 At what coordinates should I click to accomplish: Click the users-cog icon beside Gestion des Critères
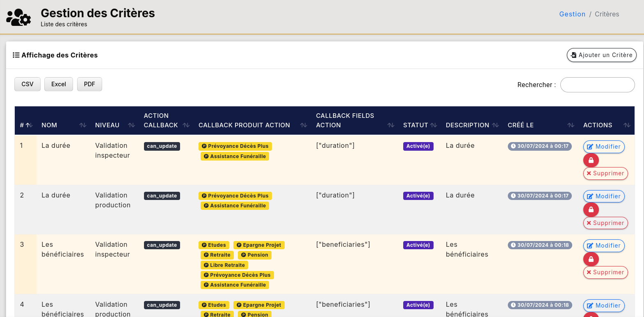click(x=19, y=18)
